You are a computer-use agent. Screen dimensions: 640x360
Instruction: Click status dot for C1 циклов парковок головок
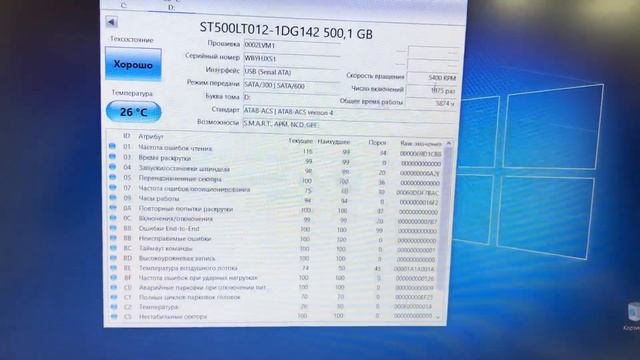[114, 297]
